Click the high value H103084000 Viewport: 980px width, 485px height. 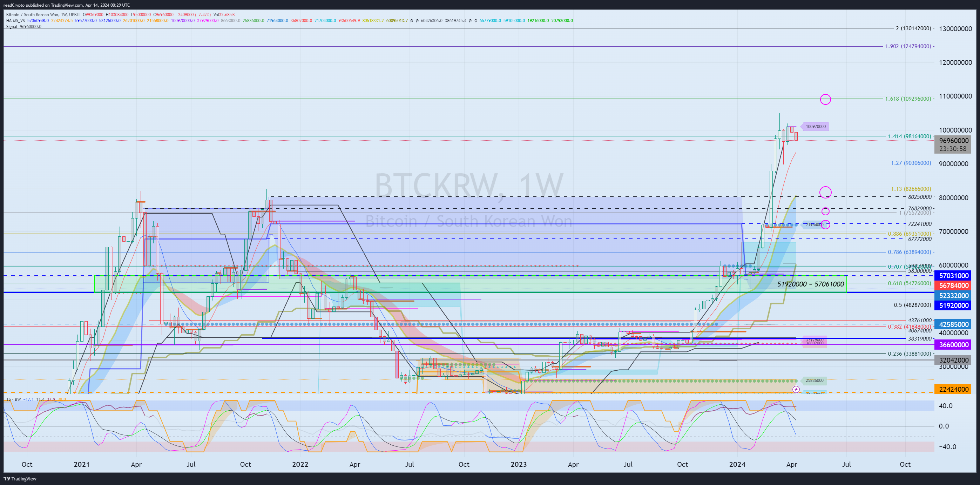point(117,14)
